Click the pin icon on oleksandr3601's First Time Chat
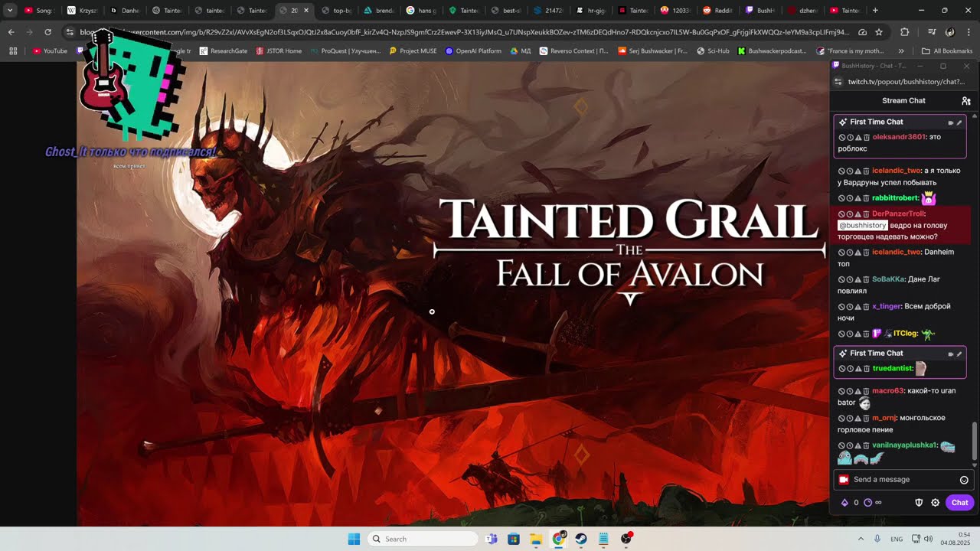 [x=959, y=122]
